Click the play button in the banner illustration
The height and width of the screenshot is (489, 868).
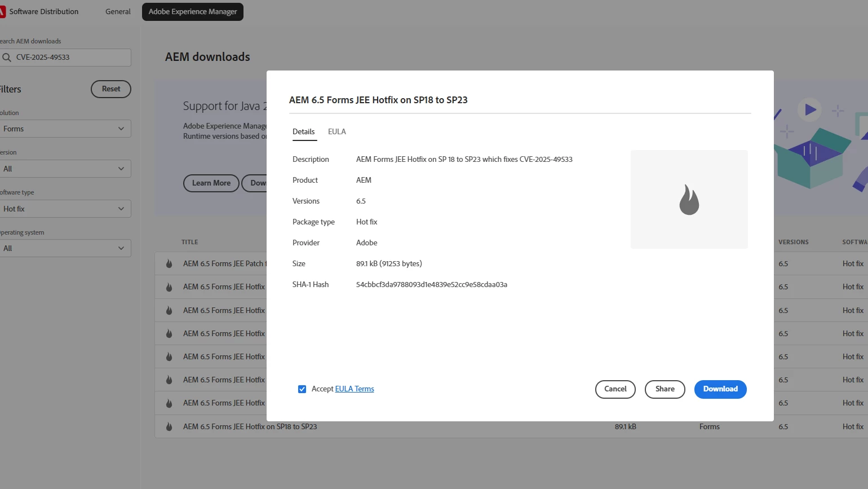(809, 109)
